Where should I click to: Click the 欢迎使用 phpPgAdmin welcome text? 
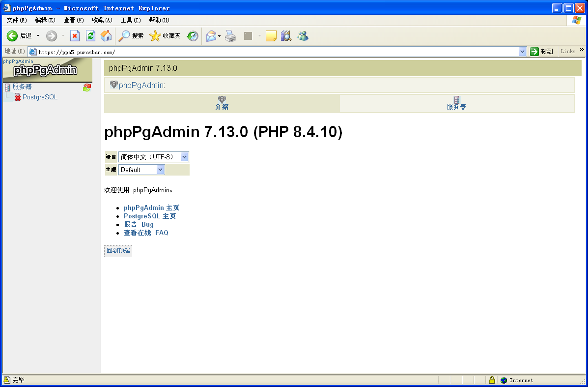[x=139, y=190]
